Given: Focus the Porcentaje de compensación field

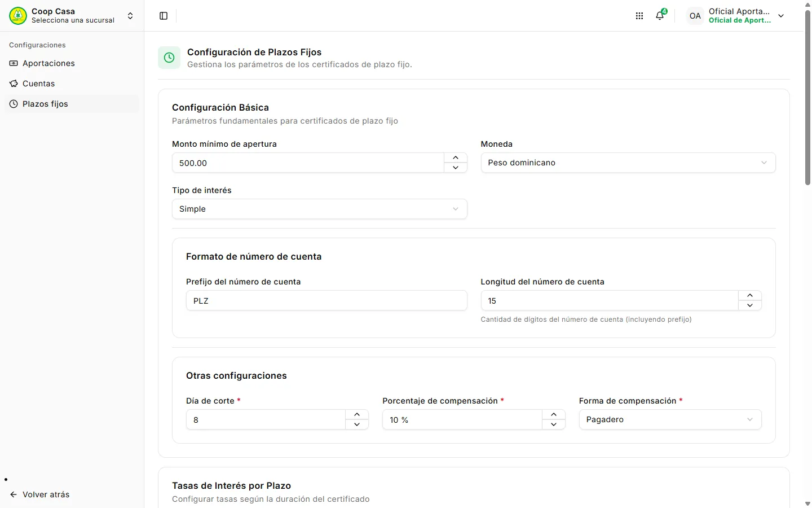Looking at the screenshot, I should pyautogui.click(x=462, y=419).
